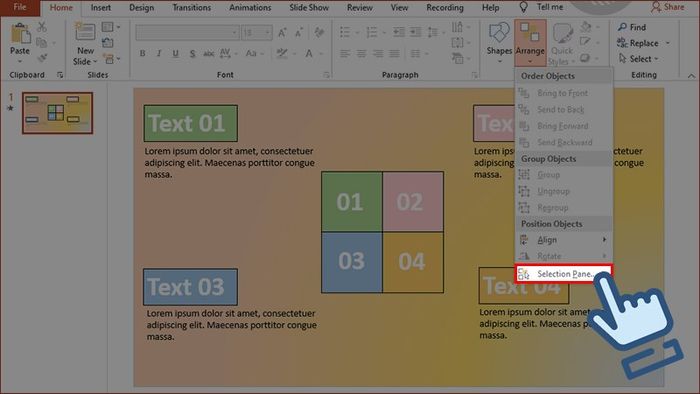The image size is (700, 394).
Task: Click the New Slide icon
Action: click(85, 33)
